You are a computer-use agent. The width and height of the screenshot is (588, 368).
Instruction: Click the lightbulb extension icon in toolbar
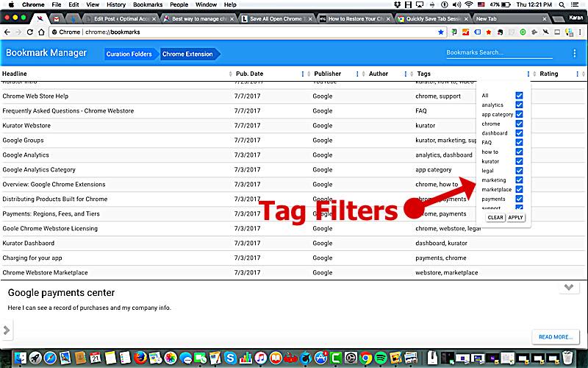[x=569, y=32]
